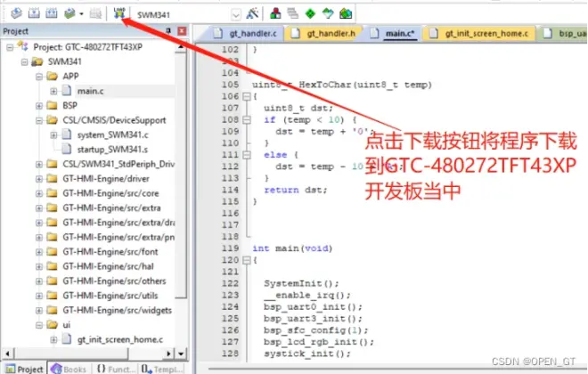Click the Project tree vertical scrollbar
The image size is (588, 374).
click(182, 178)
